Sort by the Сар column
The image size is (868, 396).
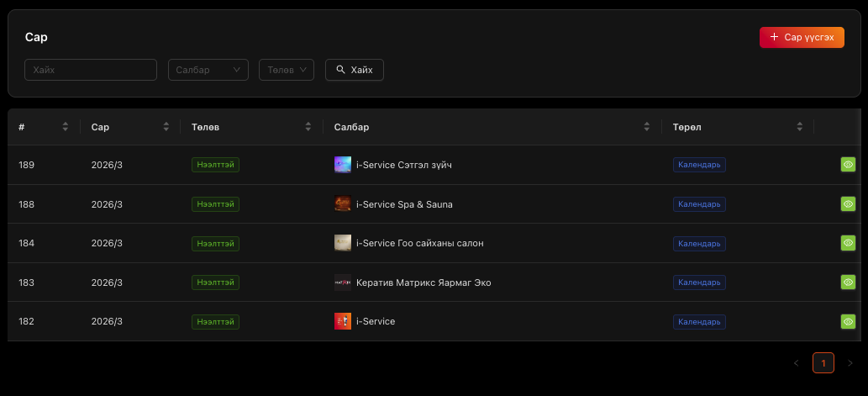coord(166,127)
